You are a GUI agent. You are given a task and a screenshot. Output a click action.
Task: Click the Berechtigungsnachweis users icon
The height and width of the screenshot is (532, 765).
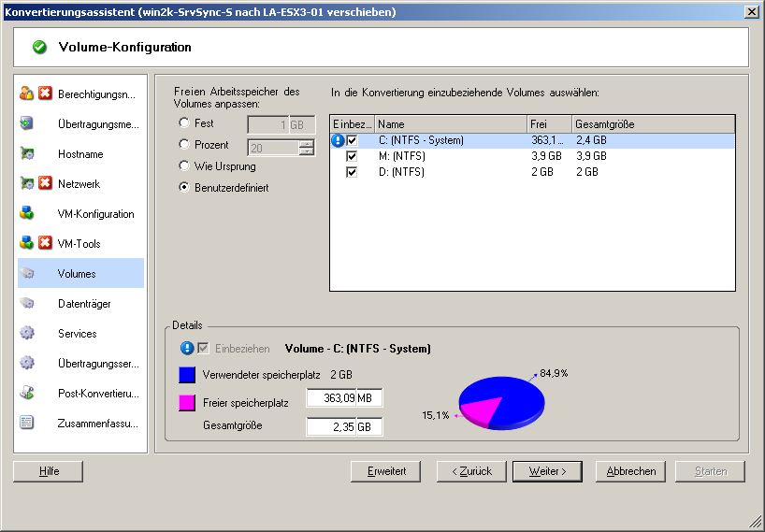click(26, 93)
